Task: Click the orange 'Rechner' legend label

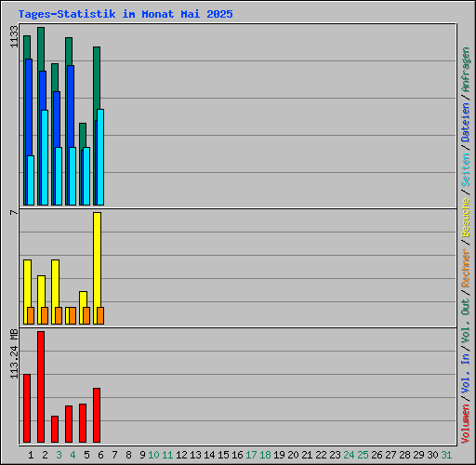Action: tap(466, 268)
